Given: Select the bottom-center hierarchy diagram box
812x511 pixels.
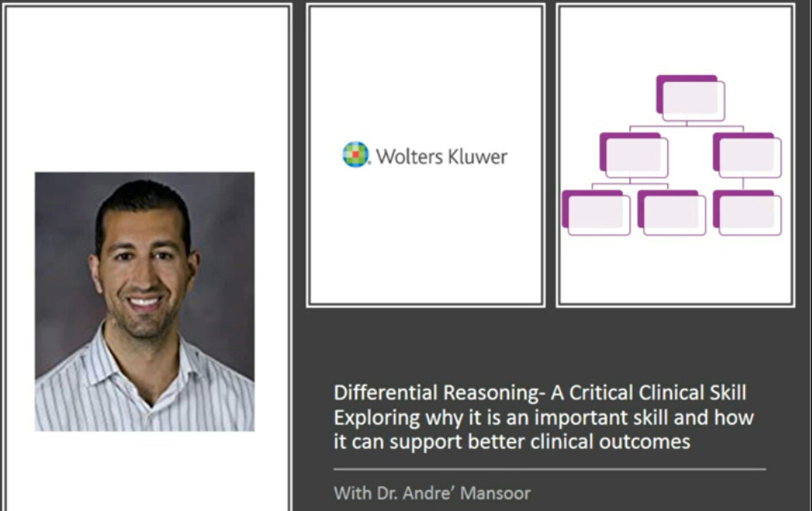Looking at the screenshot, I should coord(672,212).
